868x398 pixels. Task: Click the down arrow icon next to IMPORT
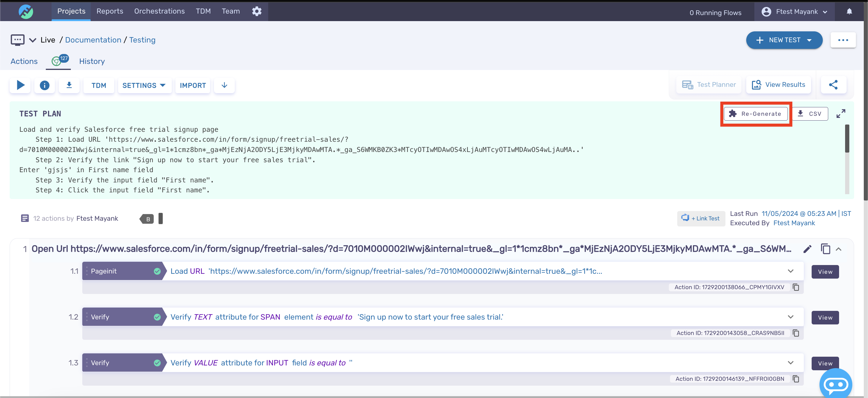pos(225,85)
